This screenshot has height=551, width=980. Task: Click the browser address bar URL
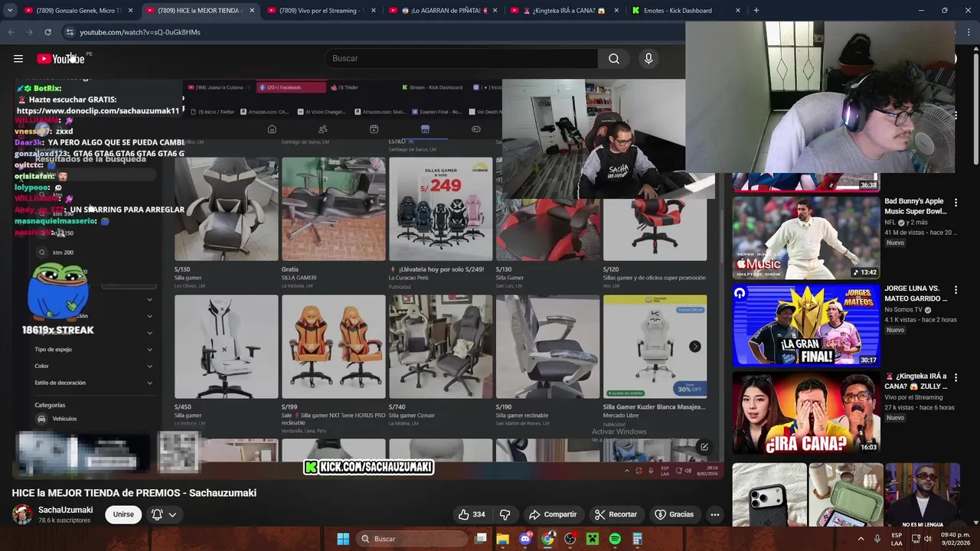pyautogui.click(x=140, y=32)
